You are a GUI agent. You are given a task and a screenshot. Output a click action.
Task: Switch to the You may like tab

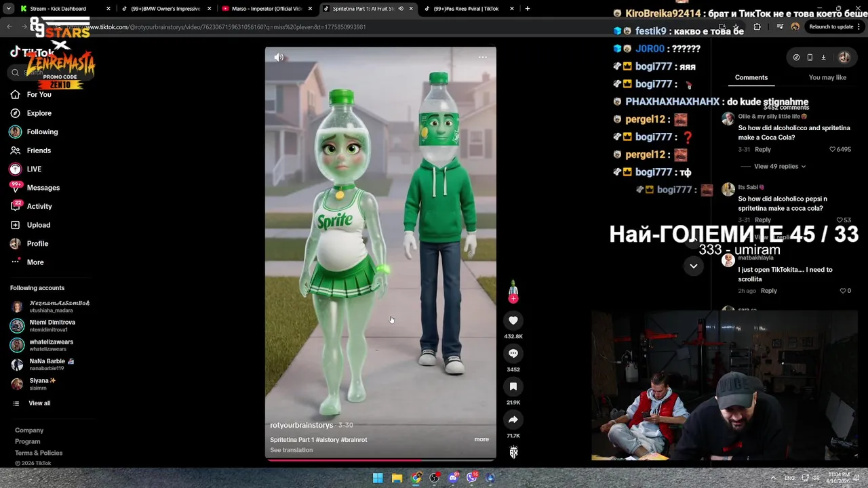point(827,77)
